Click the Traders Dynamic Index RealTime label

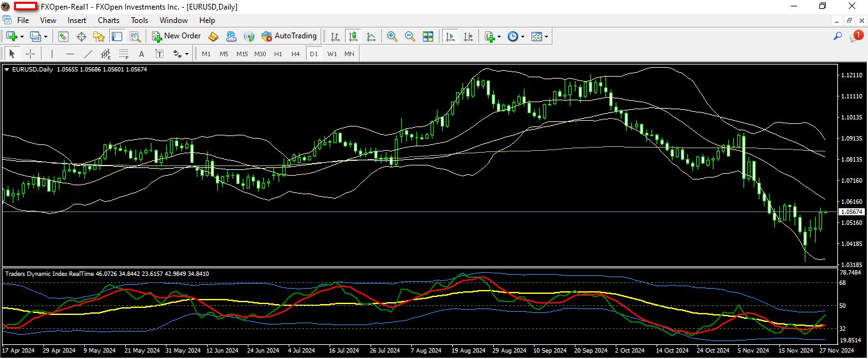(x=50, y=273)
